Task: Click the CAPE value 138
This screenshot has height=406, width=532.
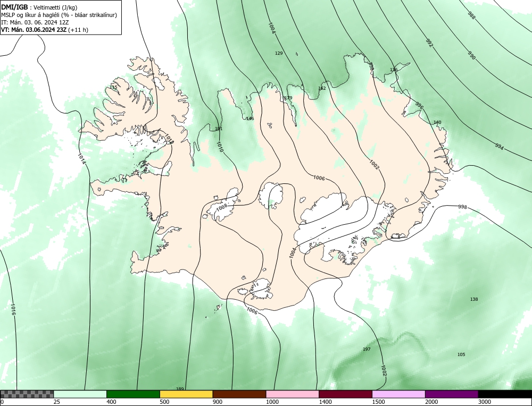Action: (474, 299)
